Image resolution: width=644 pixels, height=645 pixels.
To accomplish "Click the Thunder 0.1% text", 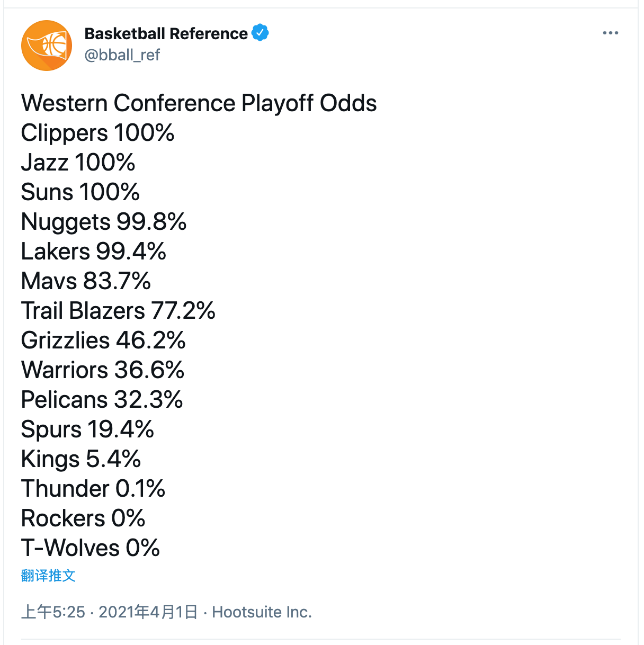I will [93, 489].
